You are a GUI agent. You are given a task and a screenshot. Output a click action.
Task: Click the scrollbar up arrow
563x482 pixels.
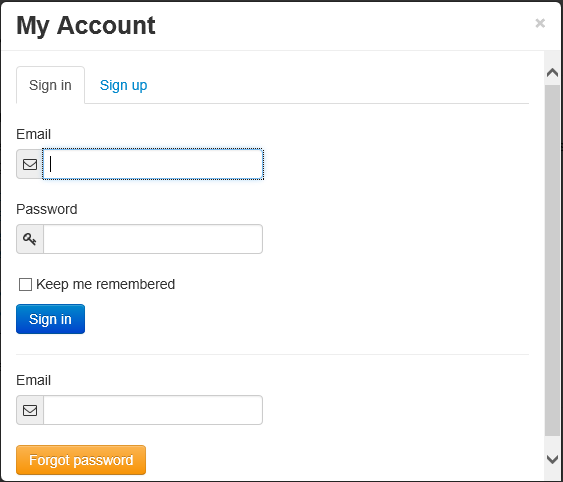click(552, 73)
